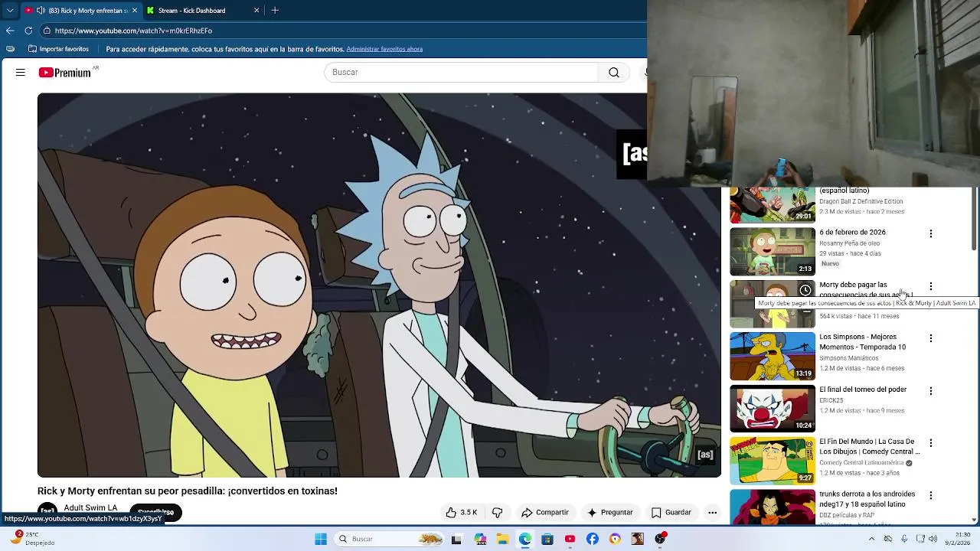Click the YouTube search magnifier button
This screenshot has height=551, width=980.
(613, 73)
